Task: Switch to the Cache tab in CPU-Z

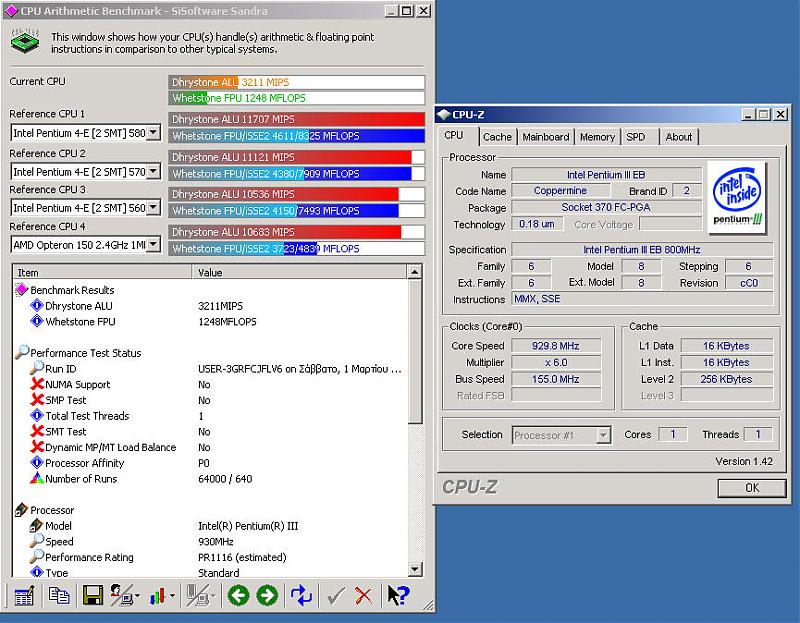Action: point(497,137)
